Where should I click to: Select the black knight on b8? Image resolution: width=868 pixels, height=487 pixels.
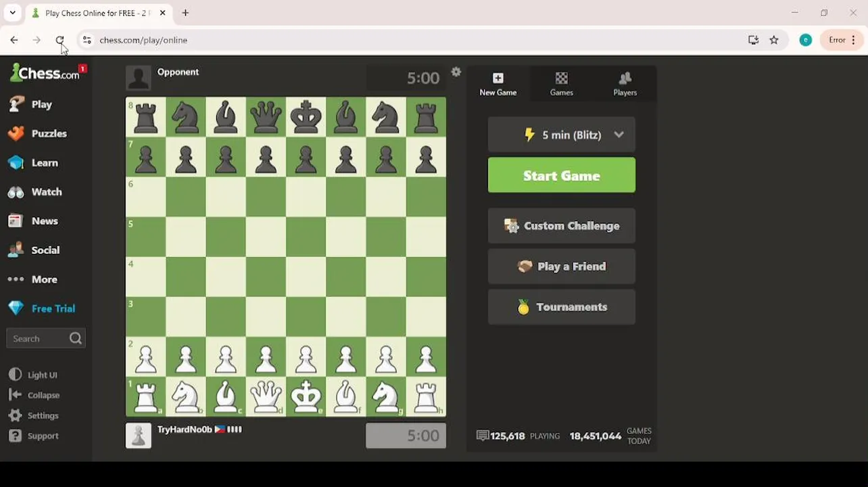point(186,117)
